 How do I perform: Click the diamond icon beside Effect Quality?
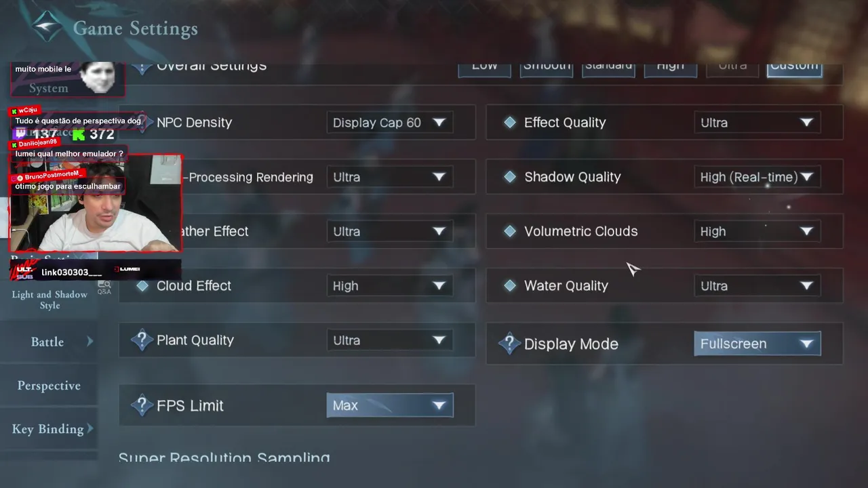click(510, 123)
